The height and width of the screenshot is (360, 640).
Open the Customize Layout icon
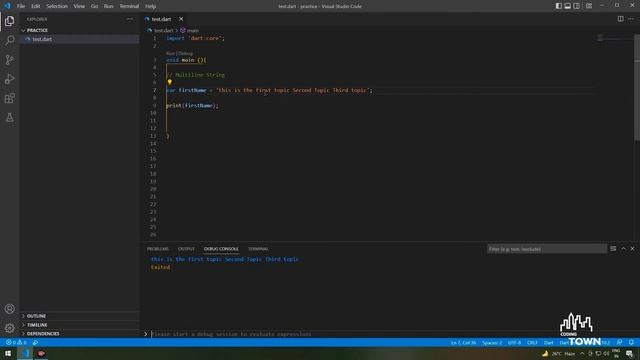pos(589,6)
